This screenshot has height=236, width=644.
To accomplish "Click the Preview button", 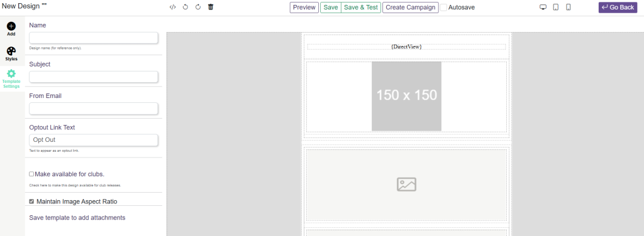I will coord(304,8).
